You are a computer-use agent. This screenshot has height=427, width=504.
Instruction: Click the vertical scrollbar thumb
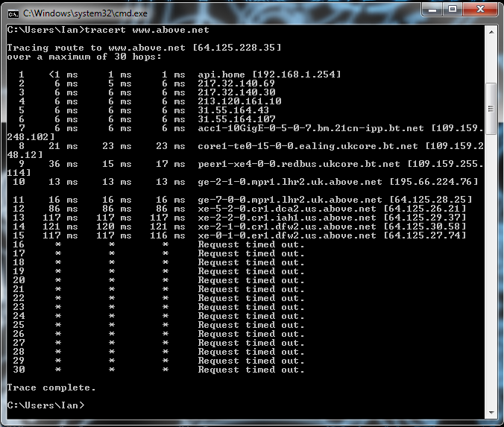click(x=491, y=109)
